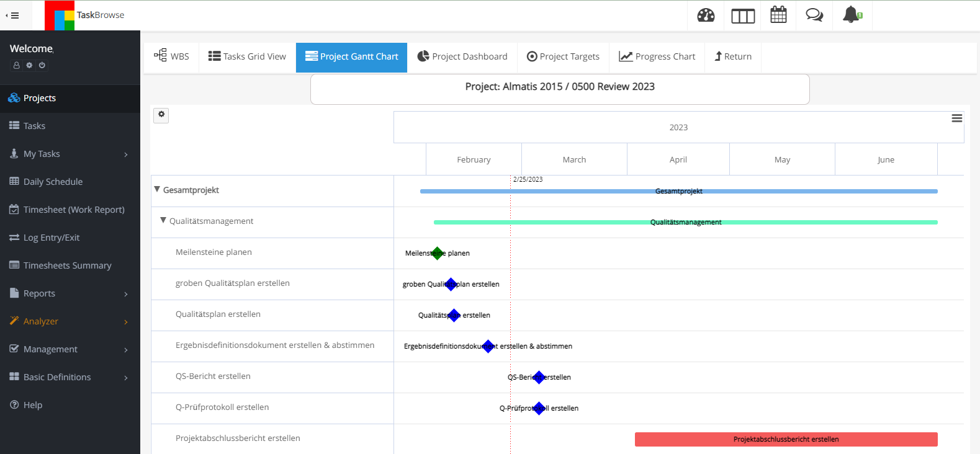
Task: Expand the Analyzer submenu chevron
Action: click(126, 322)
